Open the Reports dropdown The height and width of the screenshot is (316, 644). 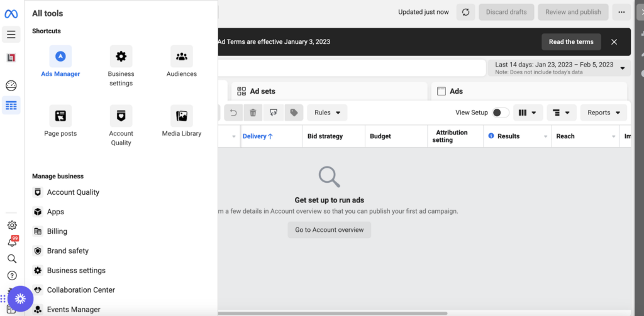(x=603, y=112)
